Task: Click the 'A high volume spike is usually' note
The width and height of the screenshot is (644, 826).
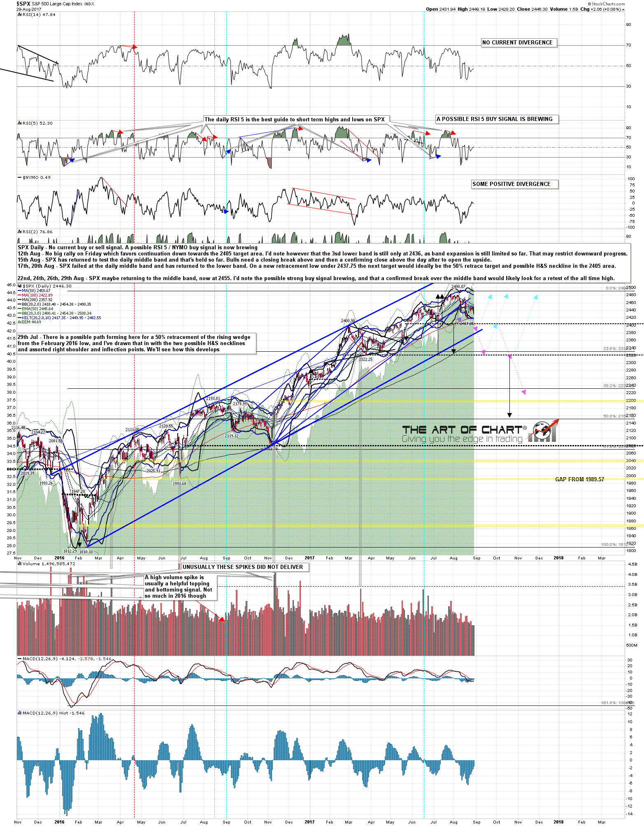Action: click(x=180, y=587)
